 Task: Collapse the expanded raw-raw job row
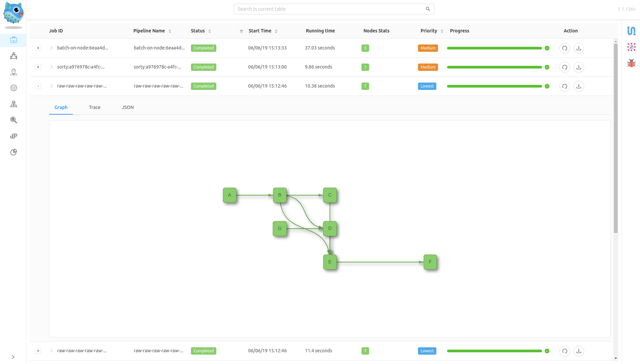[38, 86]
